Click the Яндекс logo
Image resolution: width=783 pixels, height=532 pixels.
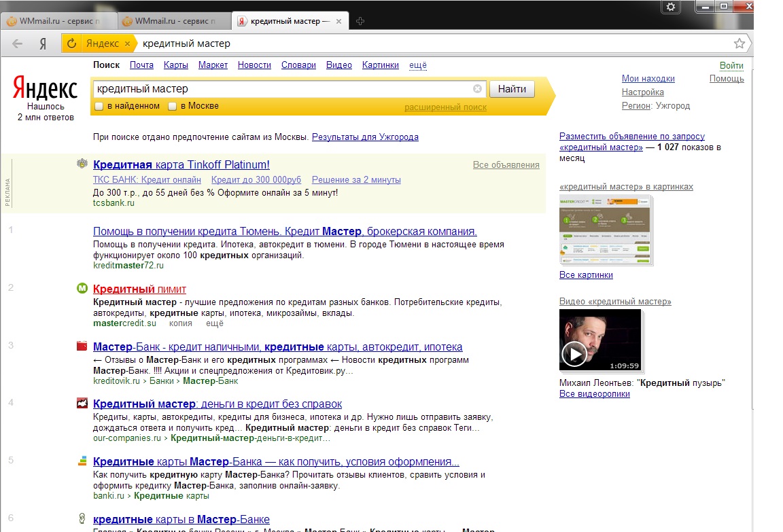[45, 88]
